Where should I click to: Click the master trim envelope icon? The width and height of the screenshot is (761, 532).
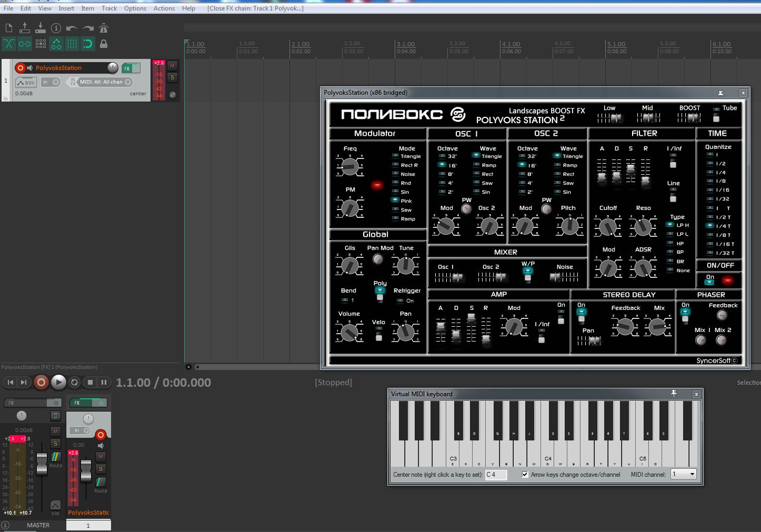click(55, 505)
